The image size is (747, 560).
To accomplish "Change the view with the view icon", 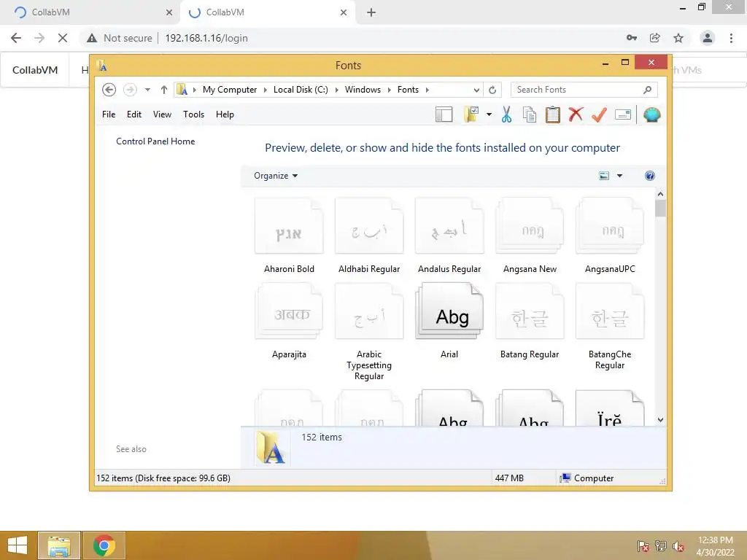I will click(x=604, y=176).
